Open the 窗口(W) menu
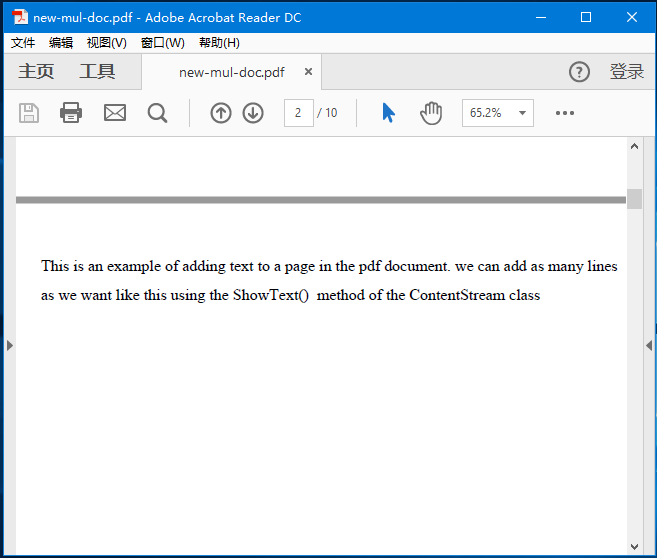Viewport: 657px width, 558px height. click(163, 43)
